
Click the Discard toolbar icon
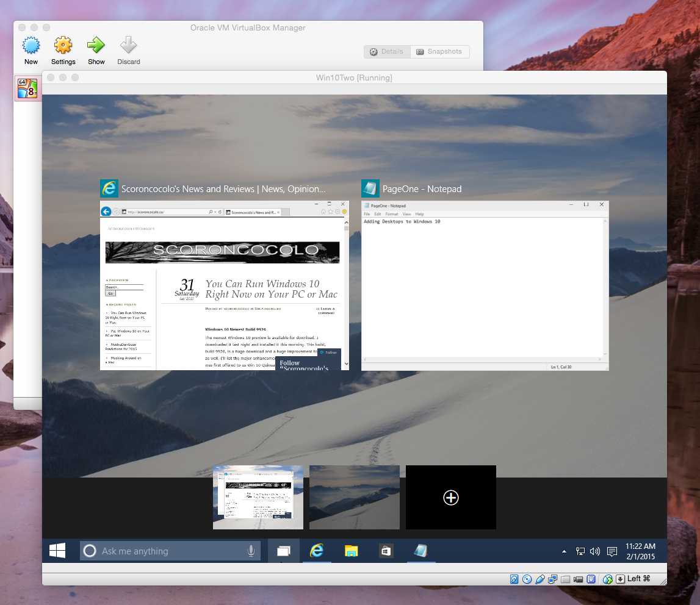[x=128, y=46]
